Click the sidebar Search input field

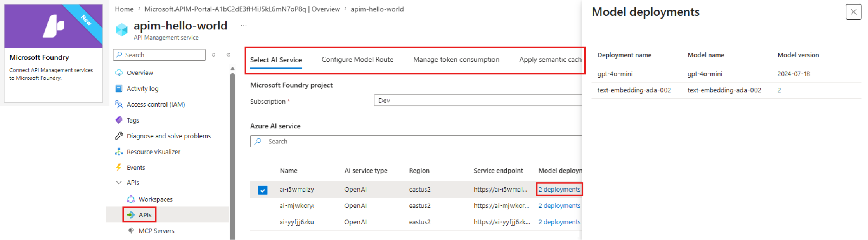click(x=159, y=55)
